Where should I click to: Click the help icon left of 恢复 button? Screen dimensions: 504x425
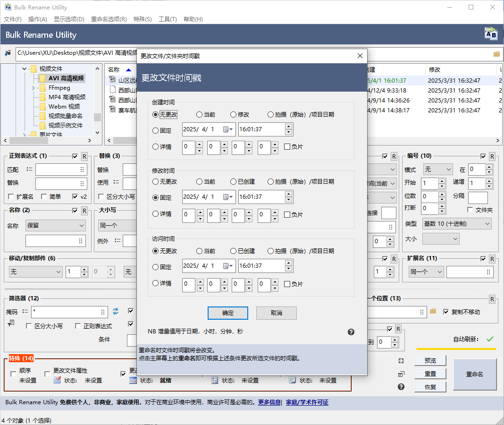pyautogui.click(x=401, y=387)
